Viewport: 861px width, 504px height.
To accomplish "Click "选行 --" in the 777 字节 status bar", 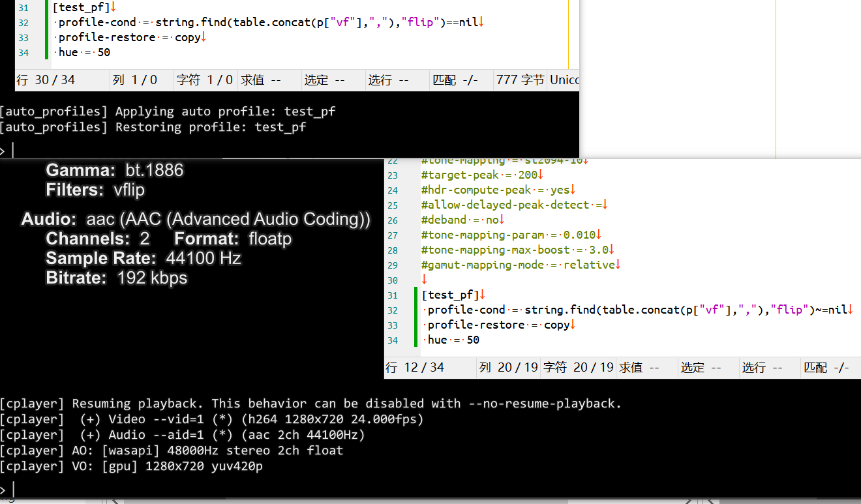I will coord(388,80).
